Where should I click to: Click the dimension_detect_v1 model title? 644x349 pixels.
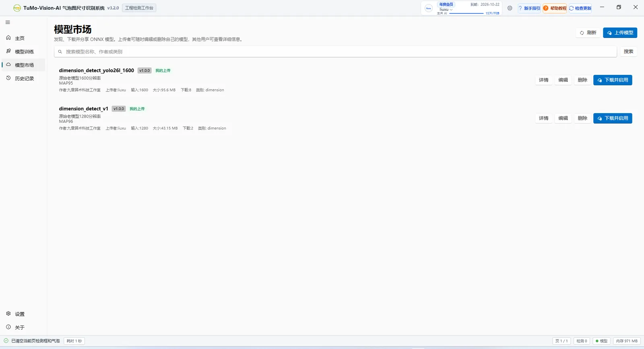(x=84, y=109)
